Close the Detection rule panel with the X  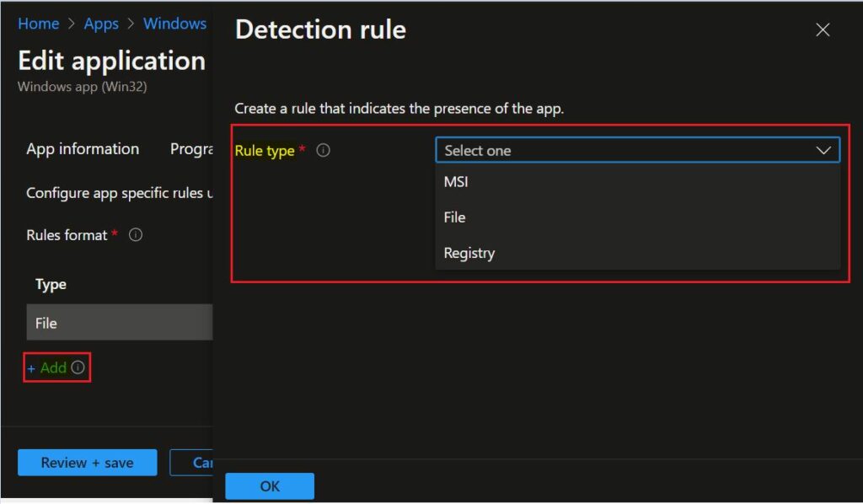click(x=823, y=29)
